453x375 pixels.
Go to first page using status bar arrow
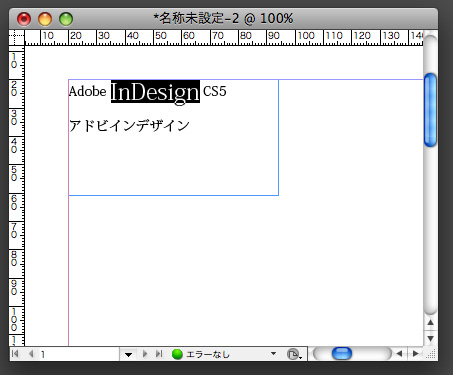pyautogui.click(x=15, y=354)
